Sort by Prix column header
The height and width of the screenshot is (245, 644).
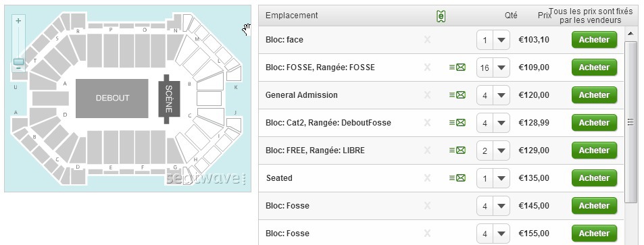[x=545, y=15]
